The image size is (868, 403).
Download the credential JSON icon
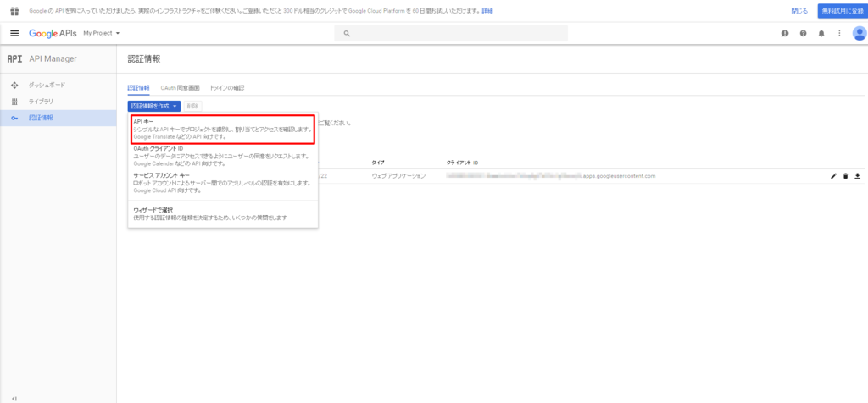858,176
